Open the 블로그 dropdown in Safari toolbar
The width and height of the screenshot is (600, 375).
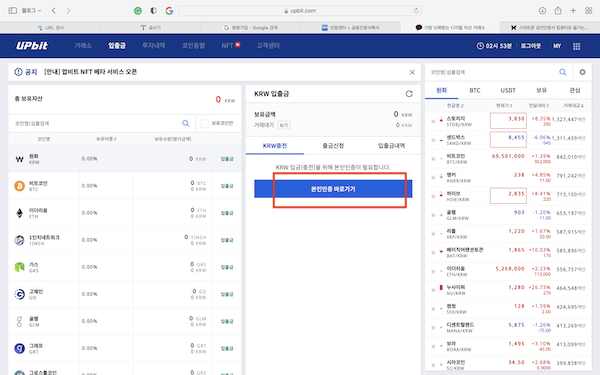pyautogui.click(x=31, y=11)
